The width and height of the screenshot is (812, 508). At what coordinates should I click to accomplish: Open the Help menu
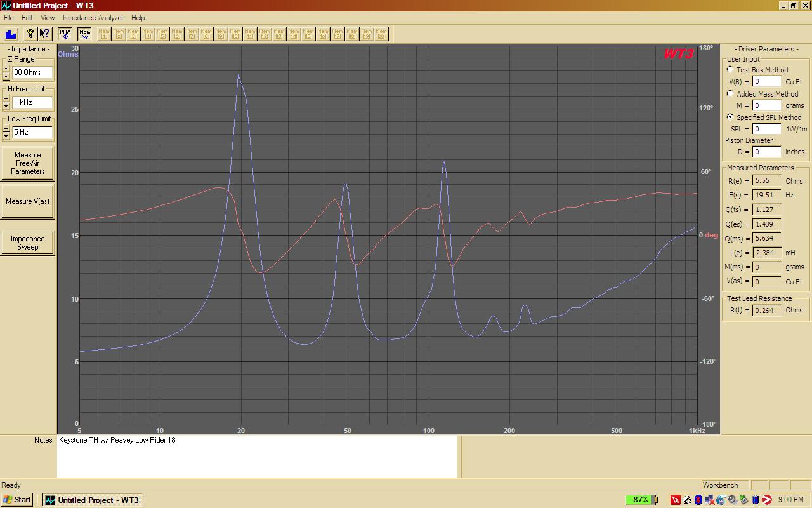tap(138, 18)
